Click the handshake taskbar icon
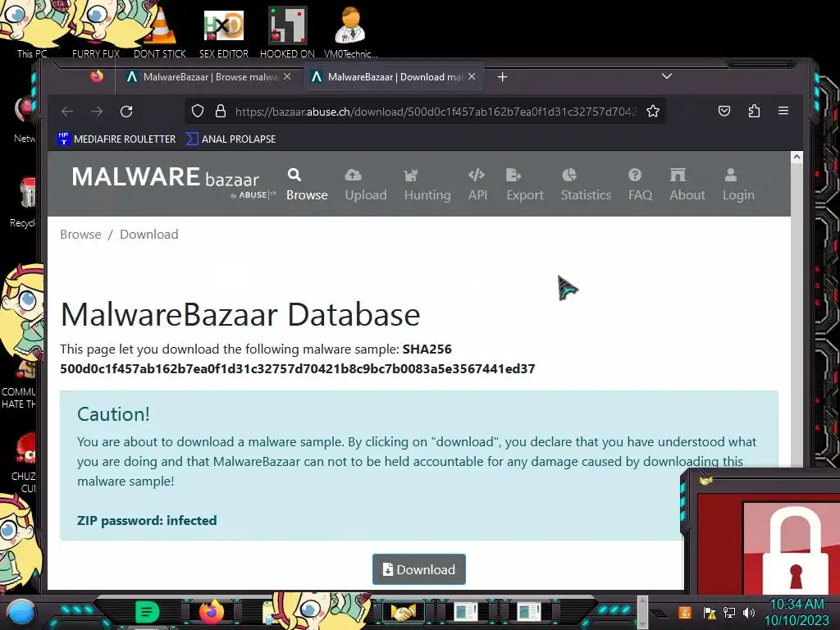This screenshot has width=840, height=630. [x=403, y=612]
